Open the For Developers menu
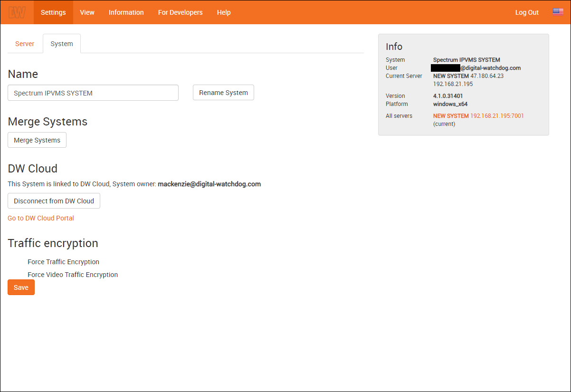 (180, 12)
